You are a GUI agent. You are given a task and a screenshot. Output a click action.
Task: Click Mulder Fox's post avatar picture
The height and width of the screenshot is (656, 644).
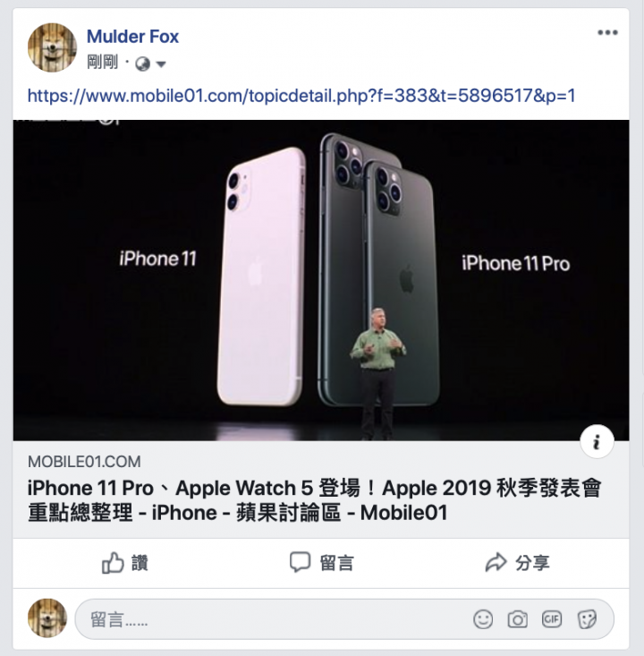[52, 47]
